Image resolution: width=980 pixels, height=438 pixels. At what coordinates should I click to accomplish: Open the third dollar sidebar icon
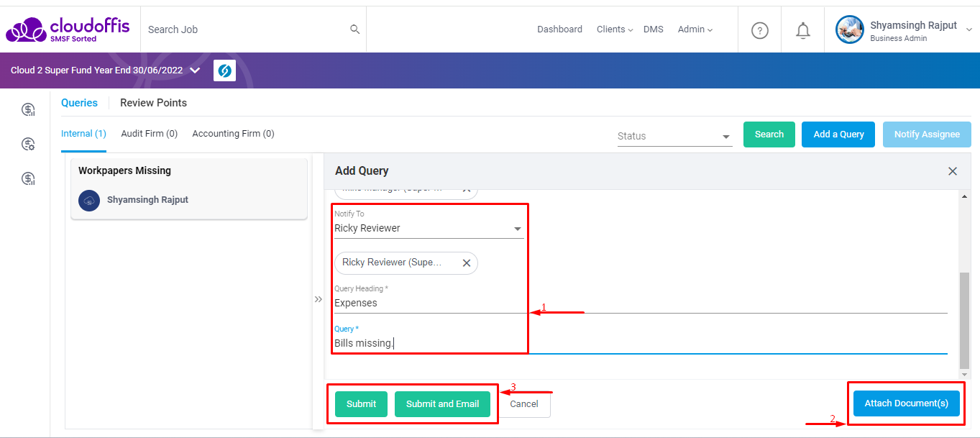point(28,178)
